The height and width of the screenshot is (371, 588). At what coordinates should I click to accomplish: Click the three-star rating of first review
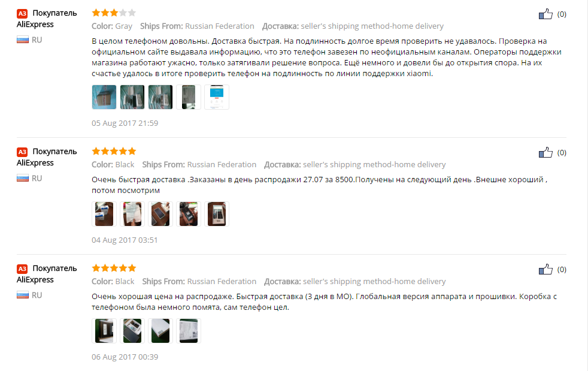(114, 13)
